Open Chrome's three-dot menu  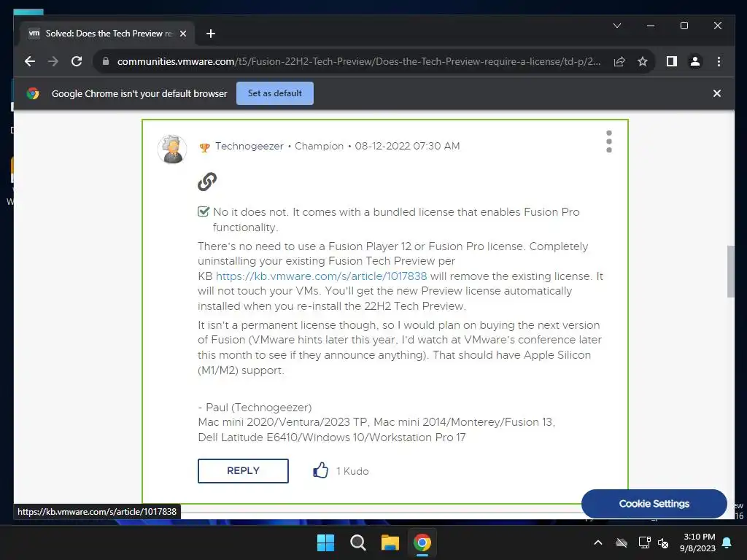[x=719, y=61]
